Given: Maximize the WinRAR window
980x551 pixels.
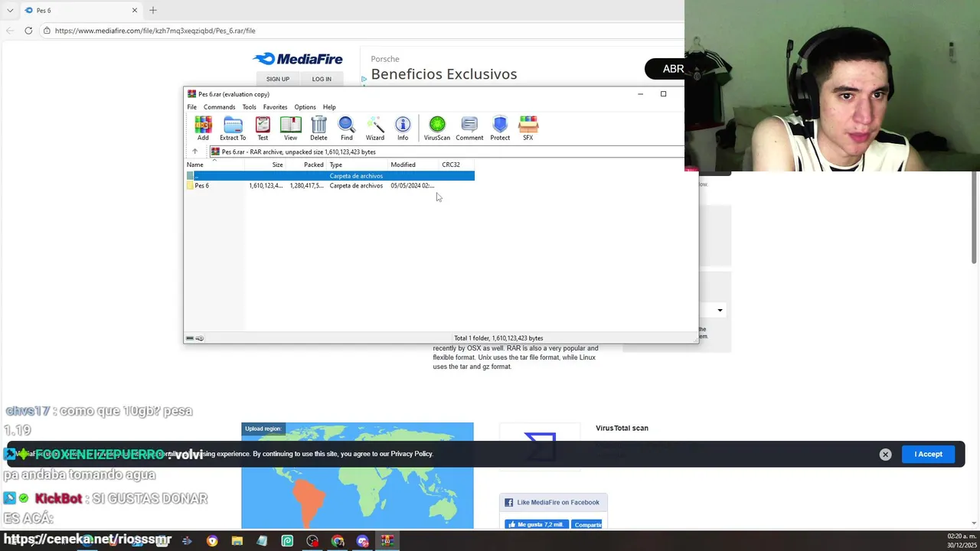Looking at the screenshot, I should pyautogui.click(x=663, y=94).
